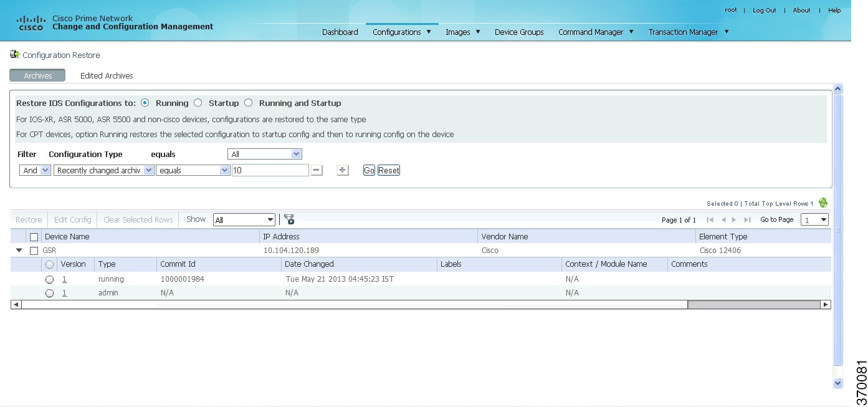Screen dimensions: 868x407
Task: Open Device Groups menu item
Action: click(519, 32)
